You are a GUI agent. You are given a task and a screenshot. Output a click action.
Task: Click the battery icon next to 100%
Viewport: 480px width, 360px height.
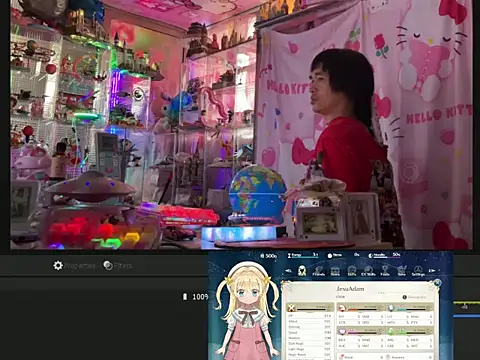(185, 297)
